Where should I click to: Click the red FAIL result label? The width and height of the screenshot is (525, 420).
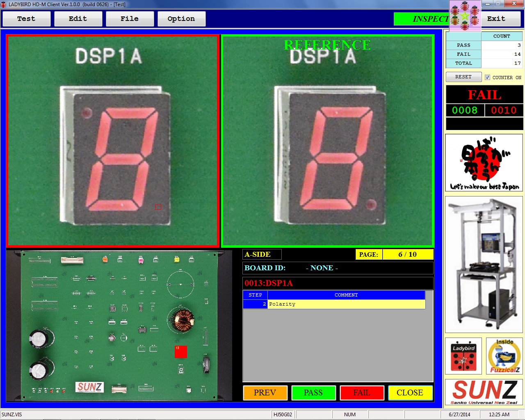[484, 95]
